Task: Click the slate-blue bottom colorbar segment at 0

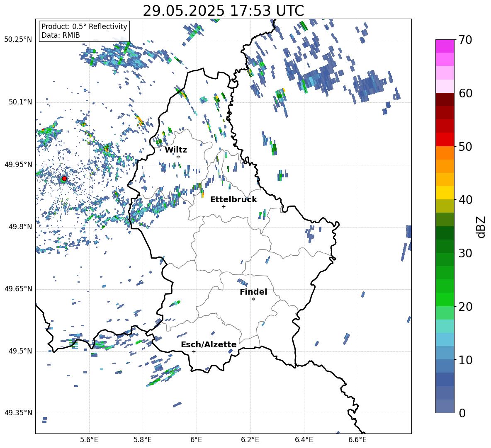Action: tap(445, 406)
